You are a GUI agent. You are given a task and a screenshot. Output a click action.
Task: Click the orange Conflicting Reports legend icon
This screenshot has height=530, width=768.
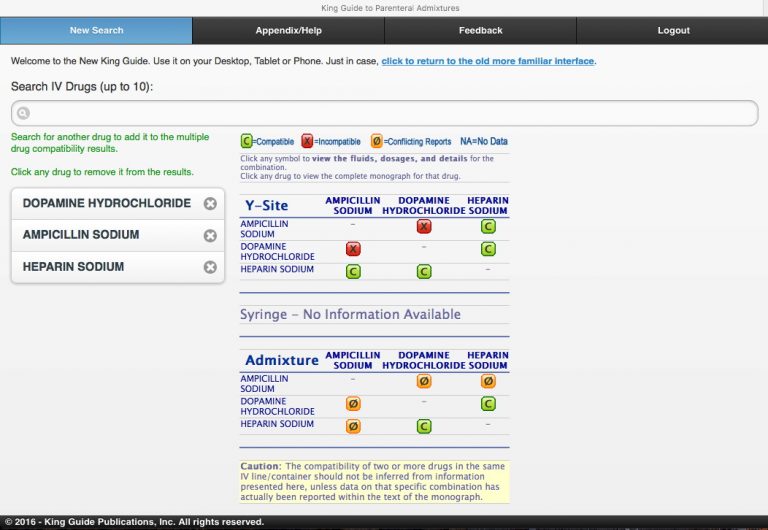(376, 142)
